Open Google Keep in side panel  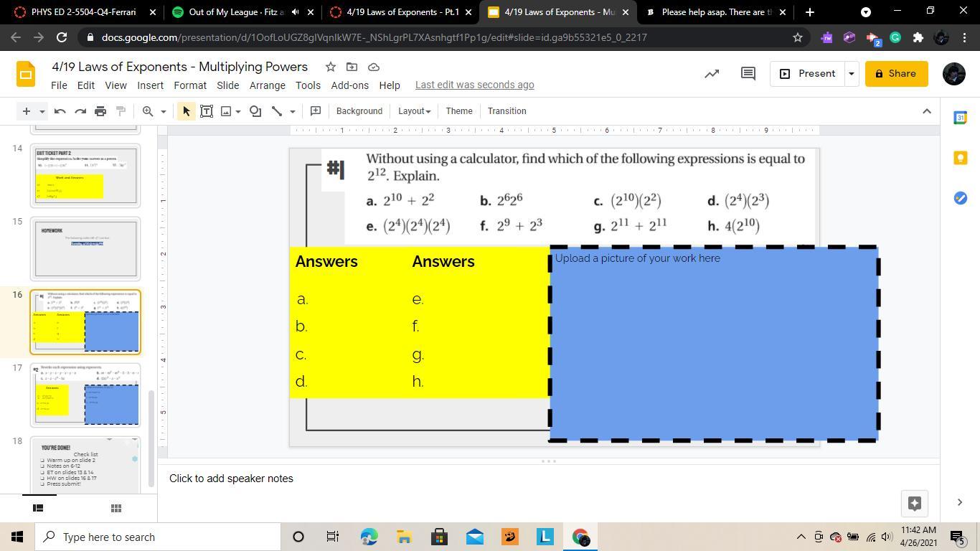coord(960,158)
